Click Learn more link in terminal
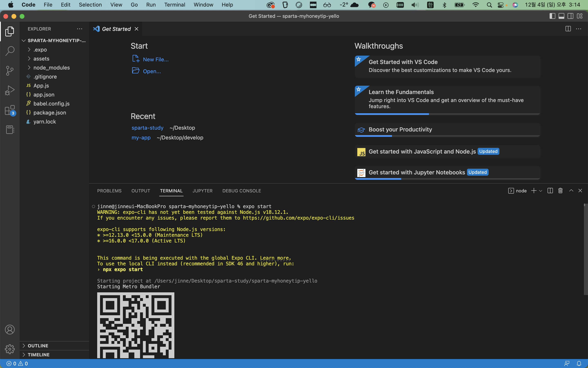 coord(275,258)
